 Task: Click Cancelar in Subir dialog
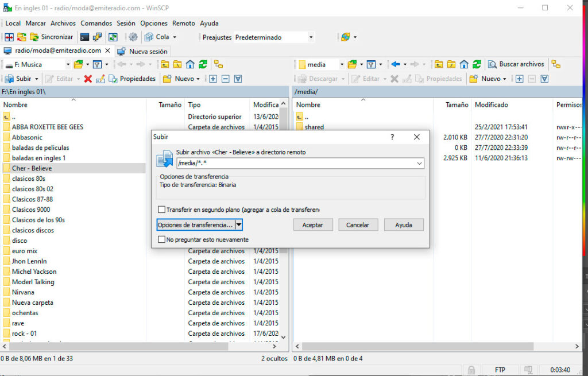[x=358, y=225]
